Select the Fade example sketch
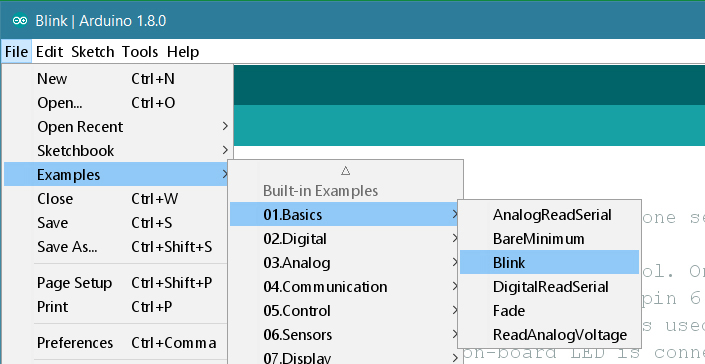The image size is (705, 364). tap(549, 311)
